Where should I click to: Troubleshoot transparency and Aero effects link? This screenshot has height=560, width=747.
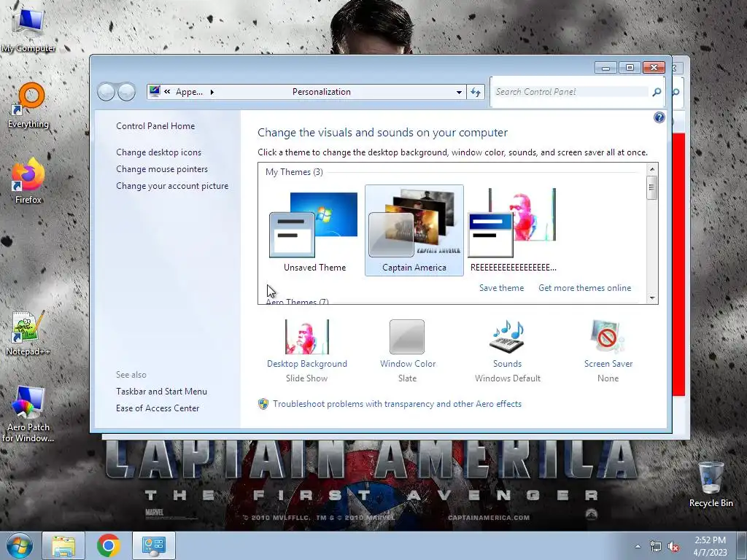398,404
